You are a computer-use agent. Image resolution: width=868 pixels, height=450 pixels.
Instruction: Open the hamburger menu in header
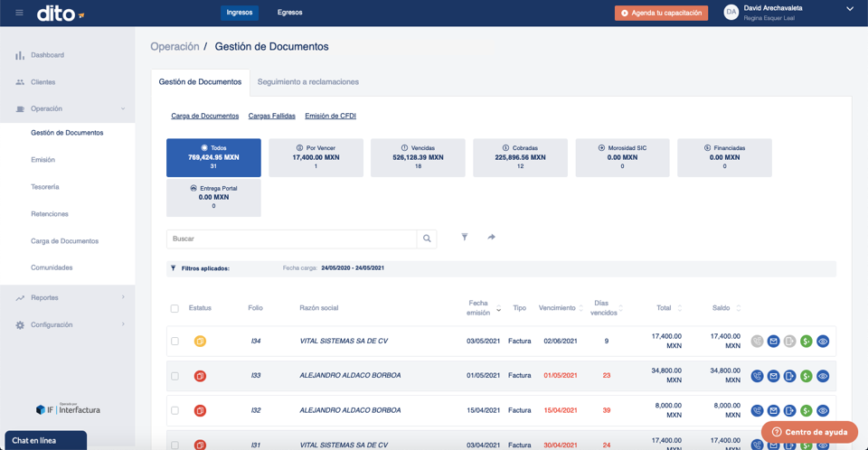point(19,13)
